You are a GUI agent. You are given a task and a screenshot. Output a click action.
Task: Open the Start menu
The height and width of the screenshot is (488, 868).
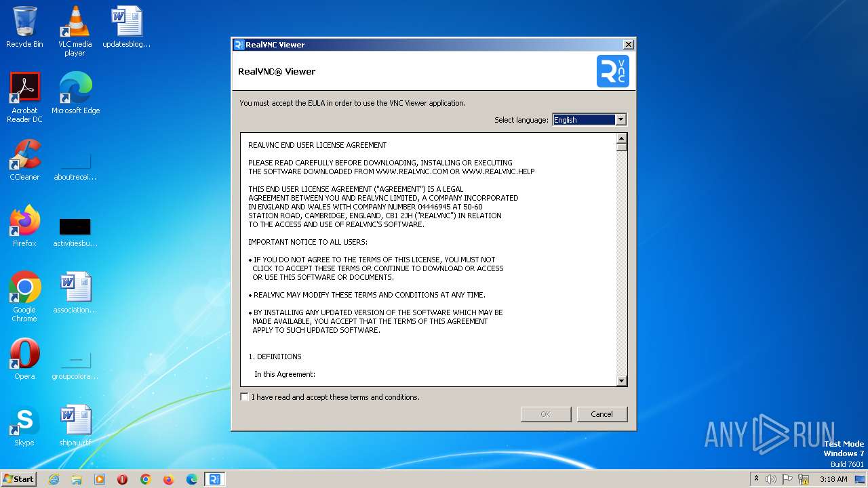[19, 479]
